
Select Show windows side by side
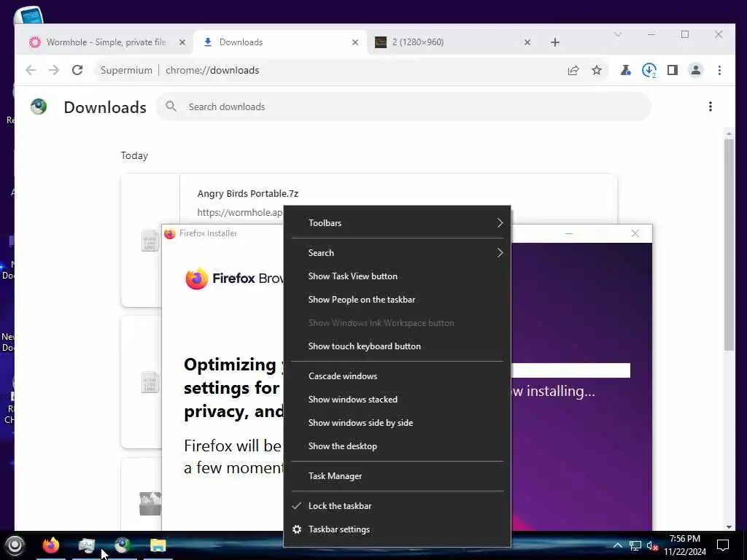(397, 423)
